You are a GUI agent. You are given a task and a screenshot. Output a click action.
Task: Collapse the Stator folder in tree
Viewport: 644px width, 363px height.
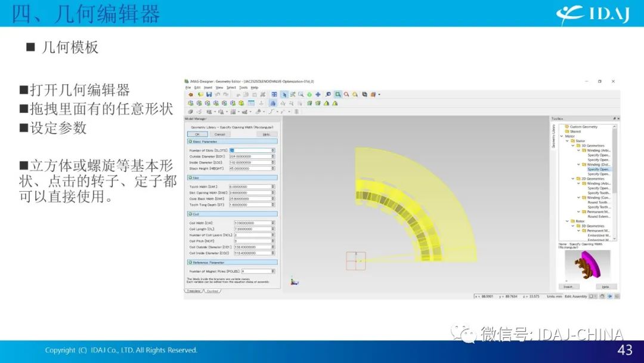pyautogui.click(x=567, y=140)
